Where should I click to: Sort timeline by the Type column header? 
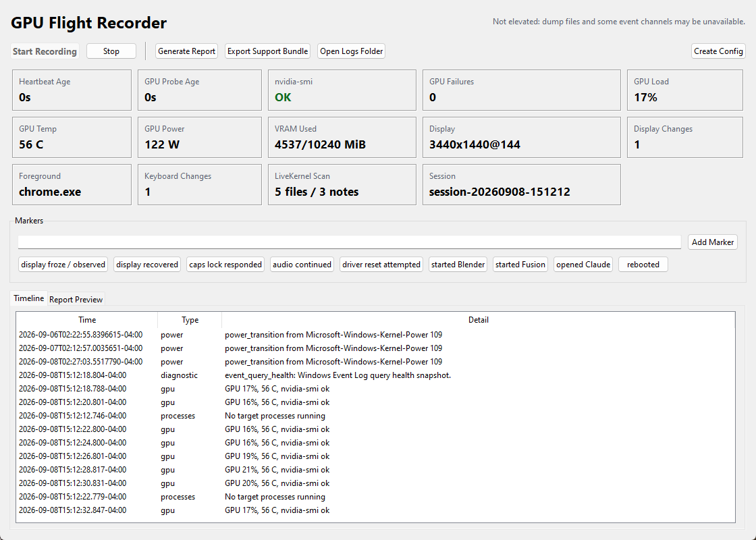click(x=190, y=320)
